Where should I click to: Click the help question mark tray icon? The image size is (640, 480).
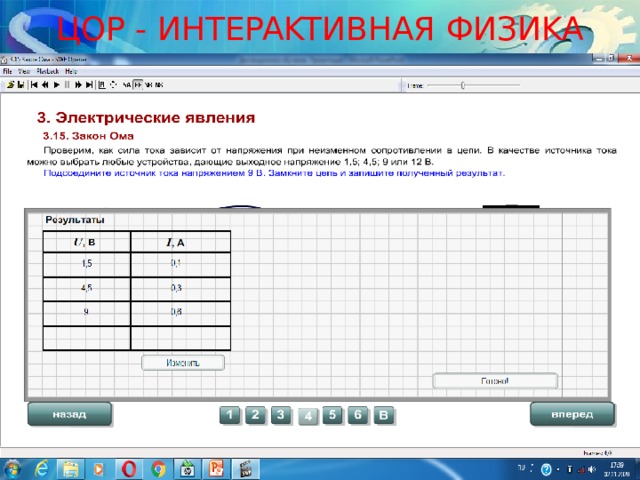547,469
